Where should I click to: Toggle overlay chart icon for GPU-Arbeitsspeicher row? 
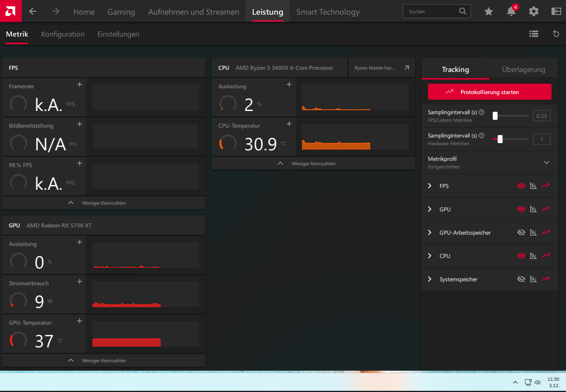(533, 232)
